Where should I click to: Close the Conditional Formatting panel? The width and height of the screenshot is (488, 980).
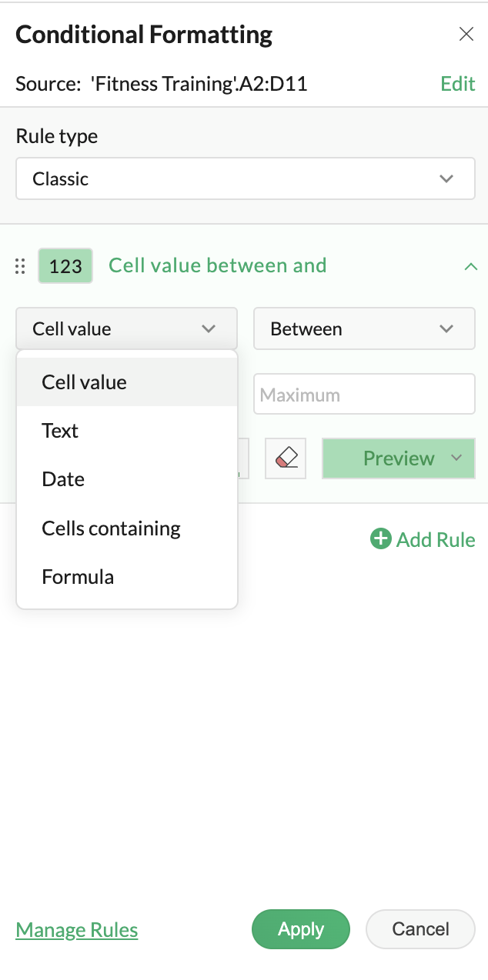[466, 34]
